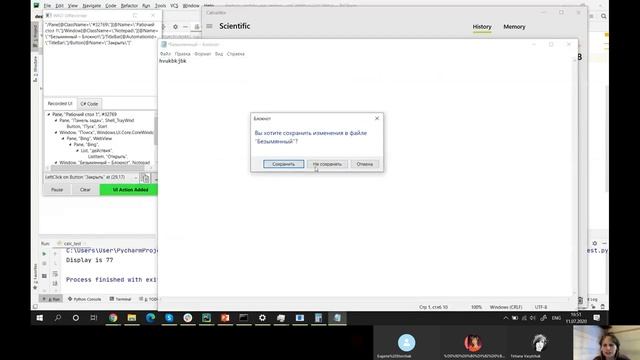
Task: Open Skype from taskbar
Action: point(169,318)
